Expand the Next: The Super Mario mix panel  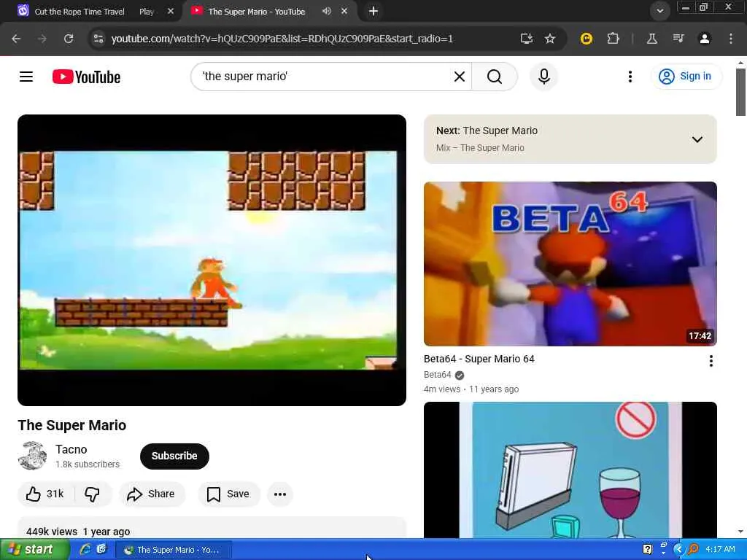697,139
